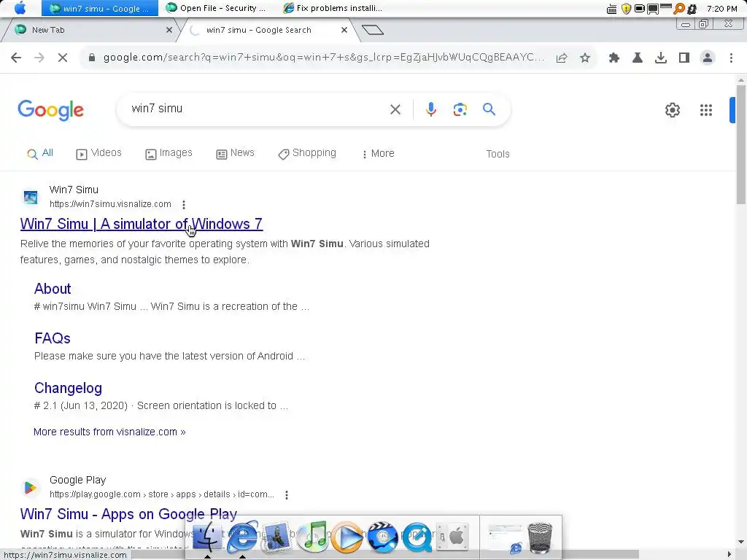Click the address bar URL field
Viewport: 747px width, 560px height.
tap(323, 58)
